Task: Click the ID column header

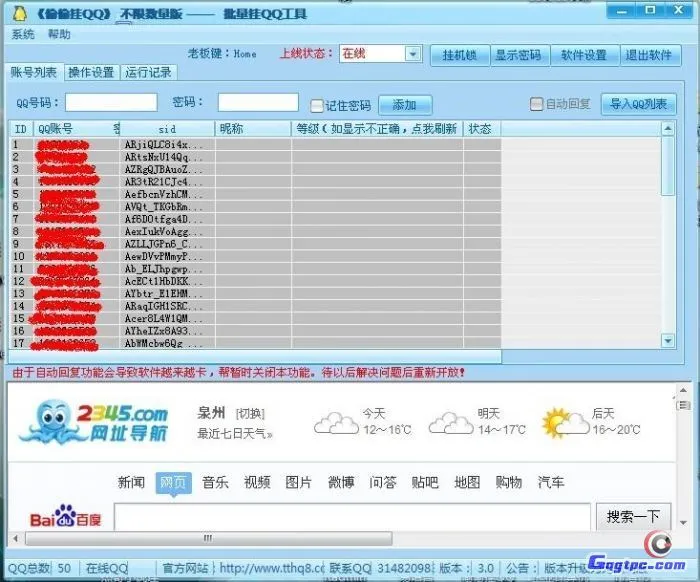Action: [21, 129]
